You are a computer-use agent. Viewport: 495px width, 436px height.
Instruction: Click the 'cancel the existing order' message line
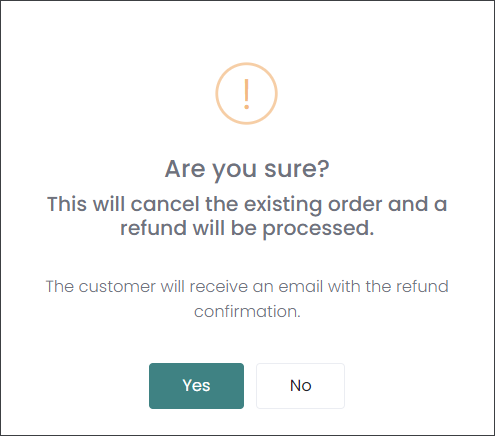click(x=247, y=204)
